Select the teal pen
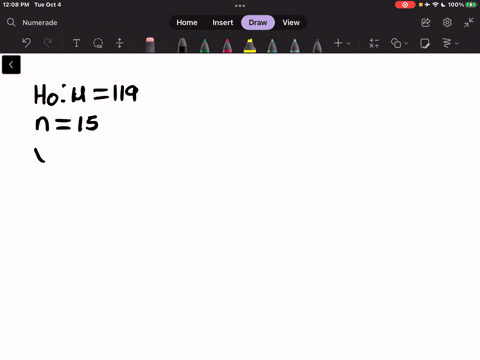This screenshot has height=360, width=480. [x=272, y=46]
